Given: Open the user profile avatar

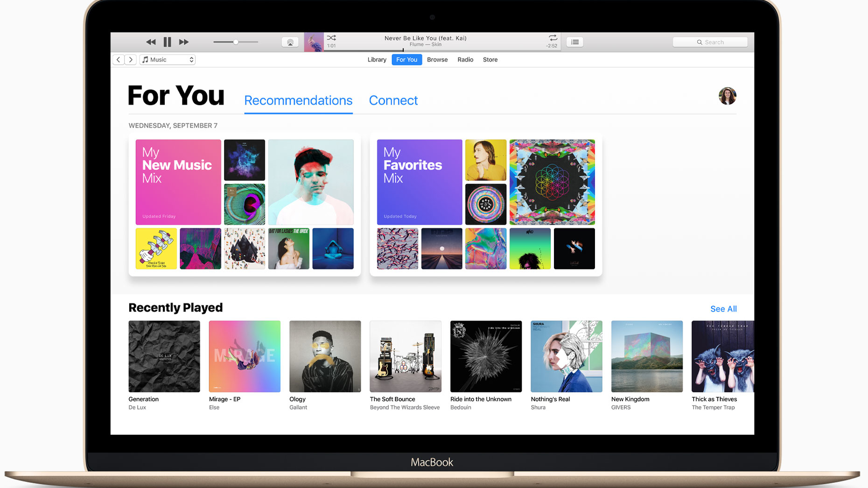Looking at the screenshot, I should tap(728, 96).
